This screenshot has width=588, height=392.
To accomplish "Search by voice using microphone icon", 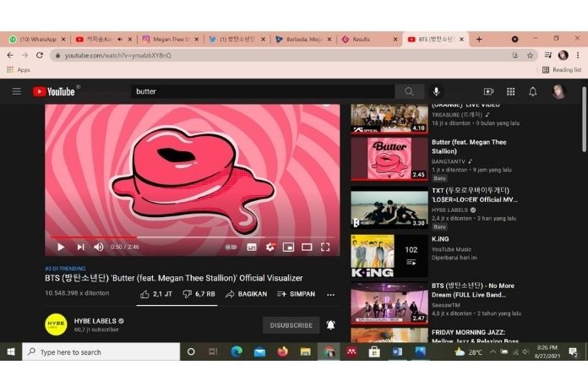I will [437, 91].
